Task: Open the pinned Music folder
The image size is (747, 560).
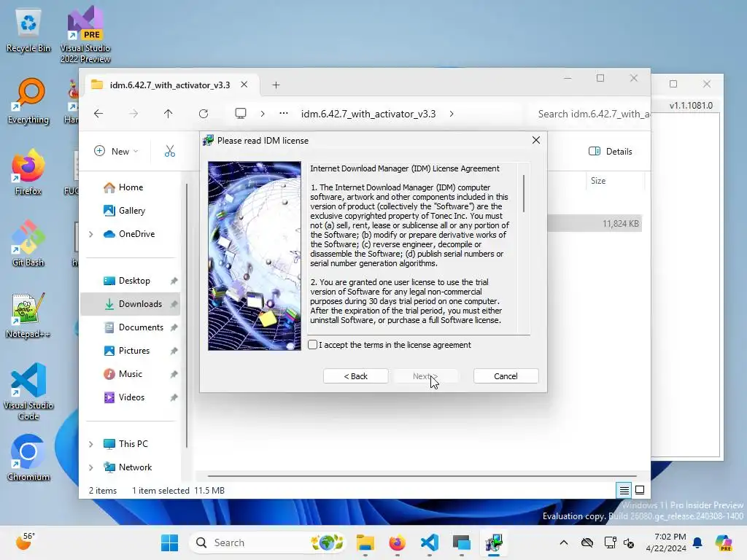Action: (130, 374)
